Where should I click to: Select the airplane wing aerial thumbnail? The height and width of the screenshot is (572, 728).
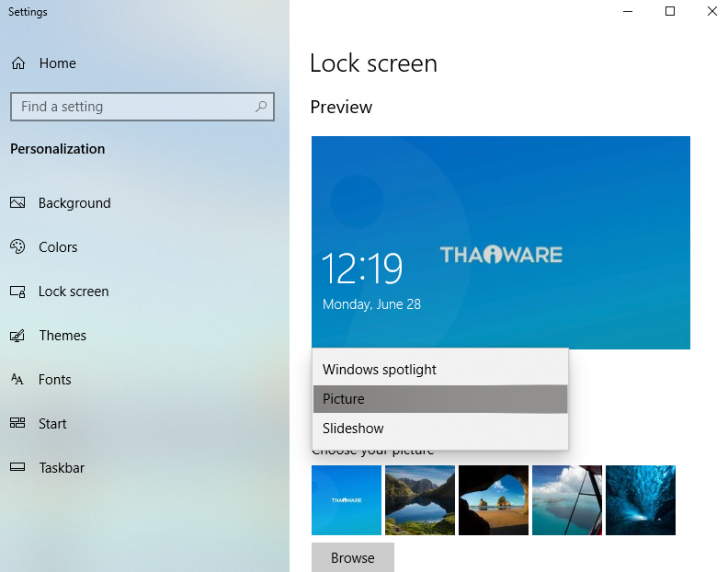point(567,500)
